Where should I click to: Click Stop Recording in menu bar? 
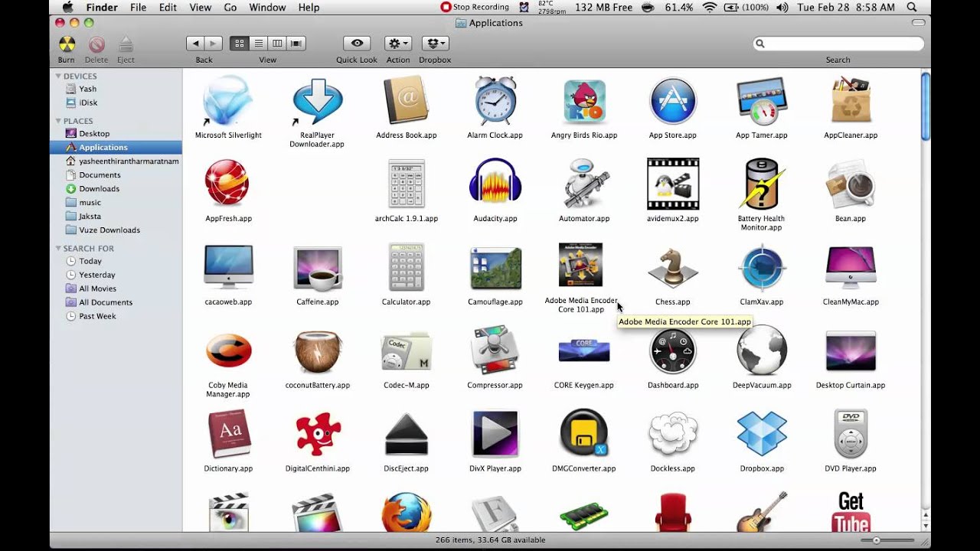(475, 7)
